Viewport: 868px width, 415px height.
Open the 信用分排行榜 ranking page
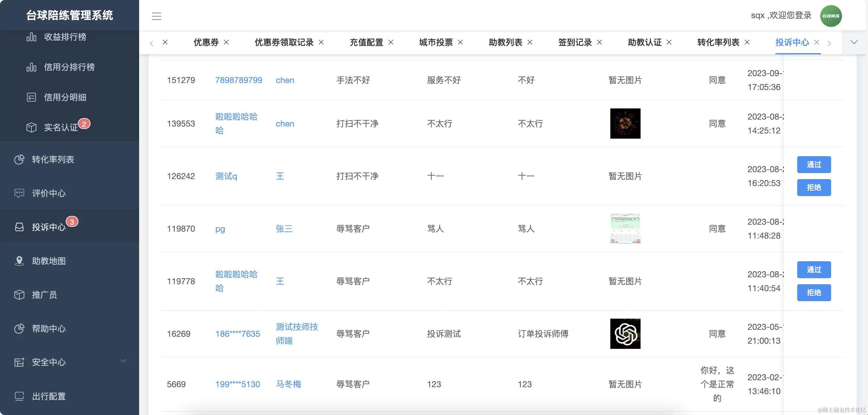70,67
